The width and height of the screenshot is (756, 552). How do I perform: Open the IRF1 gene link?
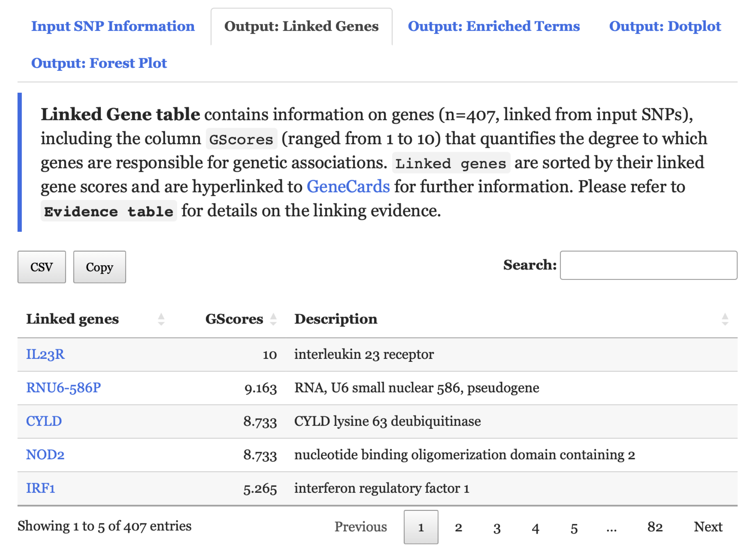40,488
